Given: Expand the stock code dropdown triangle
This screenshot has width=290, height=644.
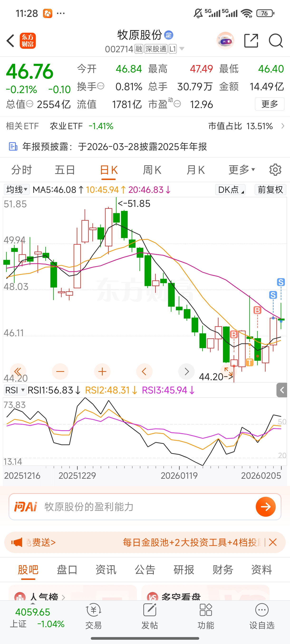Looking at the screenshot, I should click(182, 48).
